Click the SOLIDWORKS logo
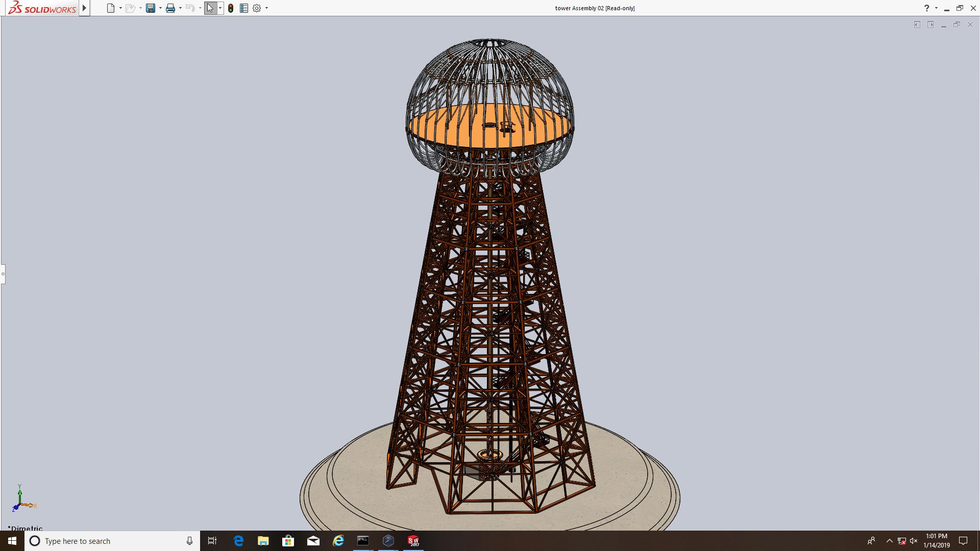The image size is (980, 551). point(42,8)
